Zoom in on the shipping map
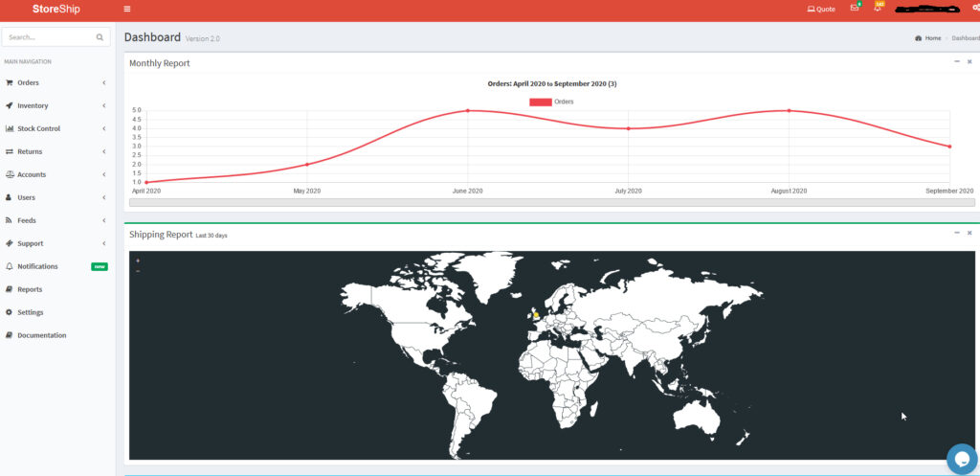 coord(138,261)
